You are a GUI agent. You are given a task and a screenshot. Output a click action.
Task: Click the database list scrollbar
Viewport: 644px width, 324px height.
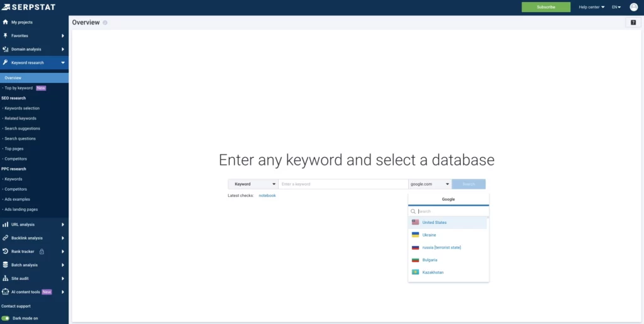coord(488,249)
